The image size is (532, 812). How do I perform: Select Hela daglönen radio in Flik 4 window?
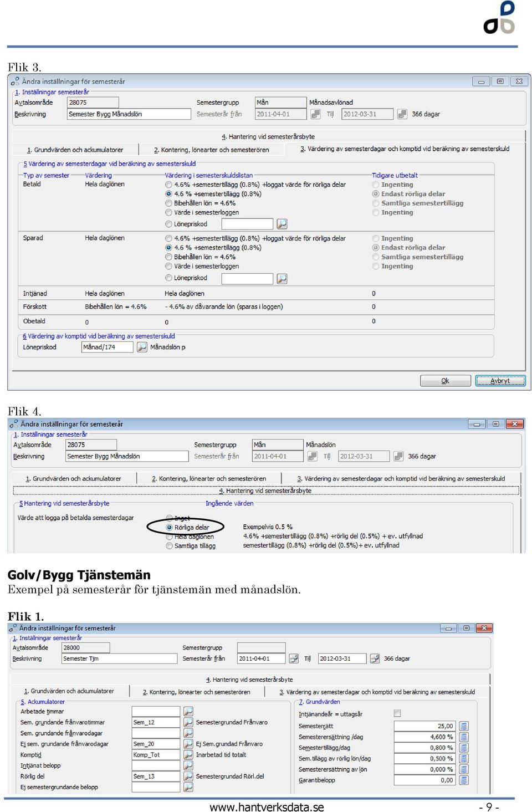tap(170, 537)
